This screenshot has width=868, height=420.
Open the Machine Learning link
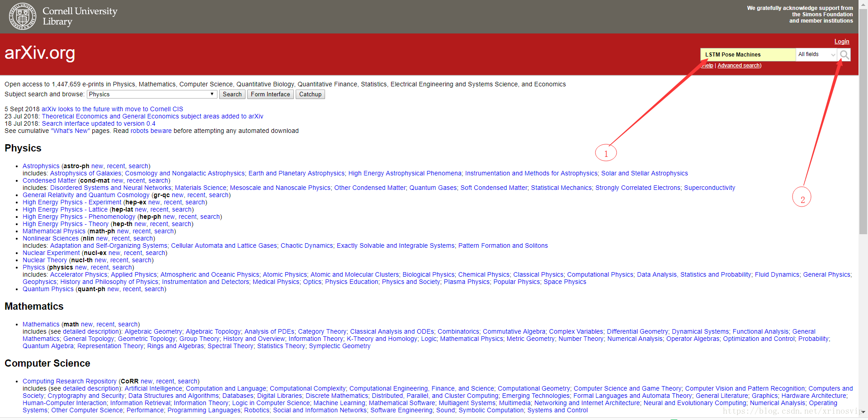tap(339, 403)
